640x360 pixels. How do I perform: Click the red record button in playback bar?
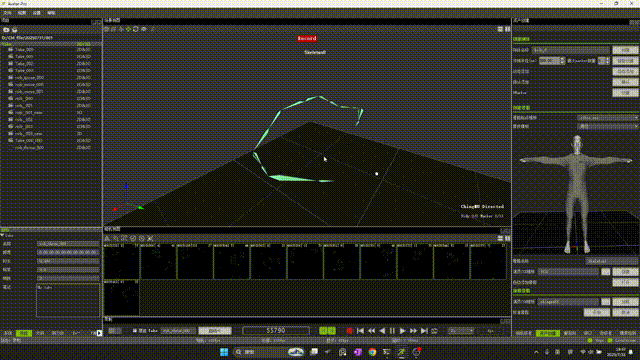[x=349, y=331]
